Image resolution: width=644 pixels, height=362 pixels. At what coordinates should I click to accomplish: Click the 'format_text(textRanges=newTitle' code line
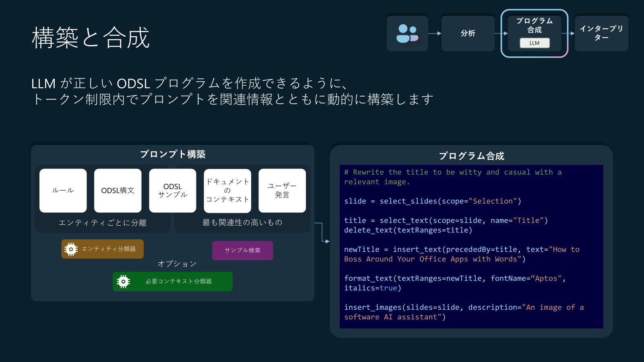point(455,278)
